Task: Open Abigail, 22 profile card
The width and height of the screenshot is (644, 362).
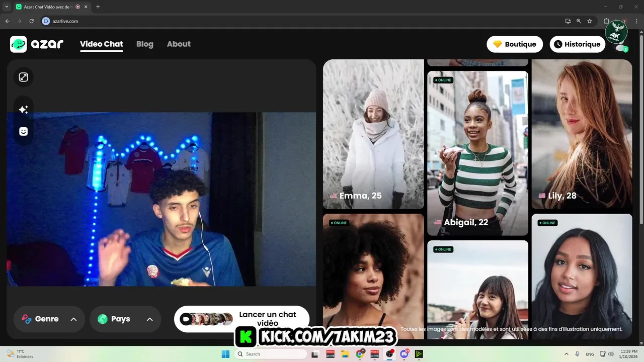Action: 477,153
